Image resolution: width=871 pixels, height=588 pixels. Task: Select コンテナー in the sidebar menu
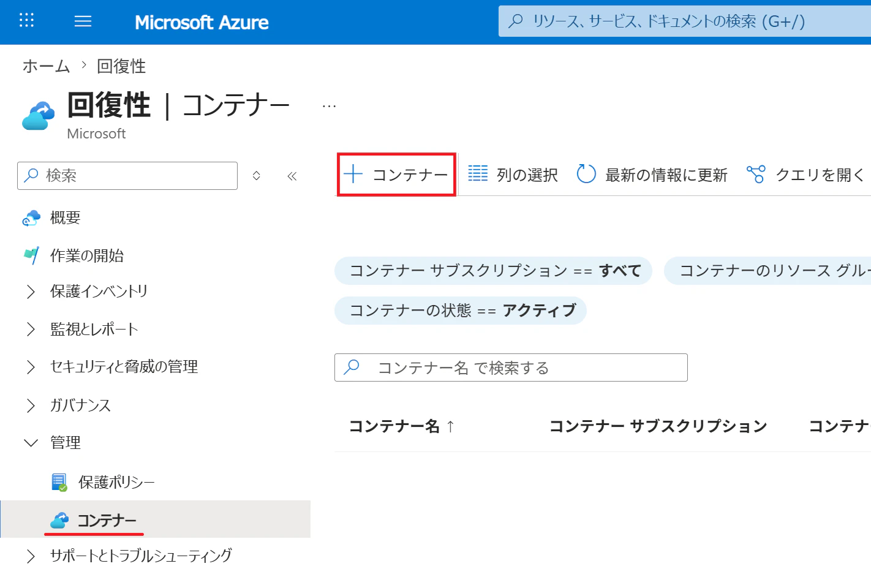pos(107,521)
